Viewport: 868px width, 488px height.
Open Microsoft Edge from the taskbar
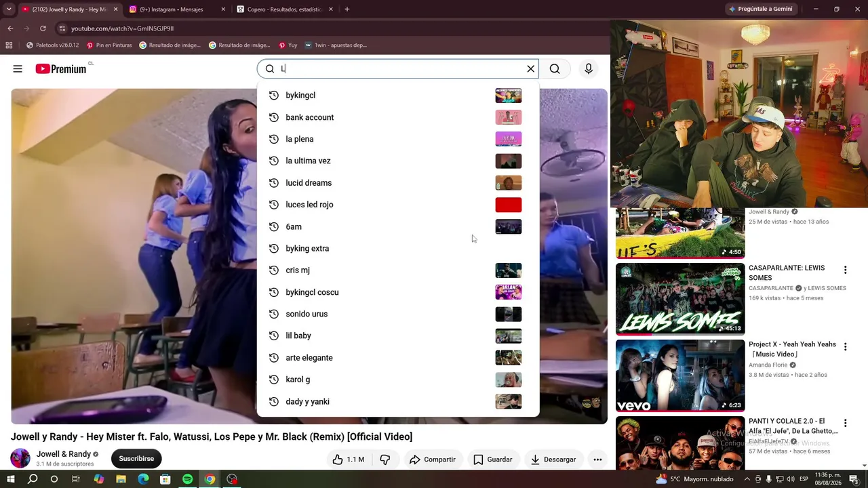tap(143, 479)
